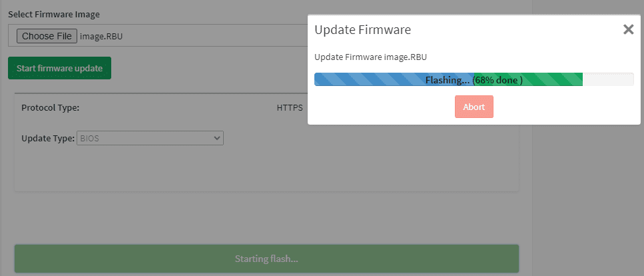
Task: Click the 'Update Firmware' dialog title
Action: (x=363, y=29)
